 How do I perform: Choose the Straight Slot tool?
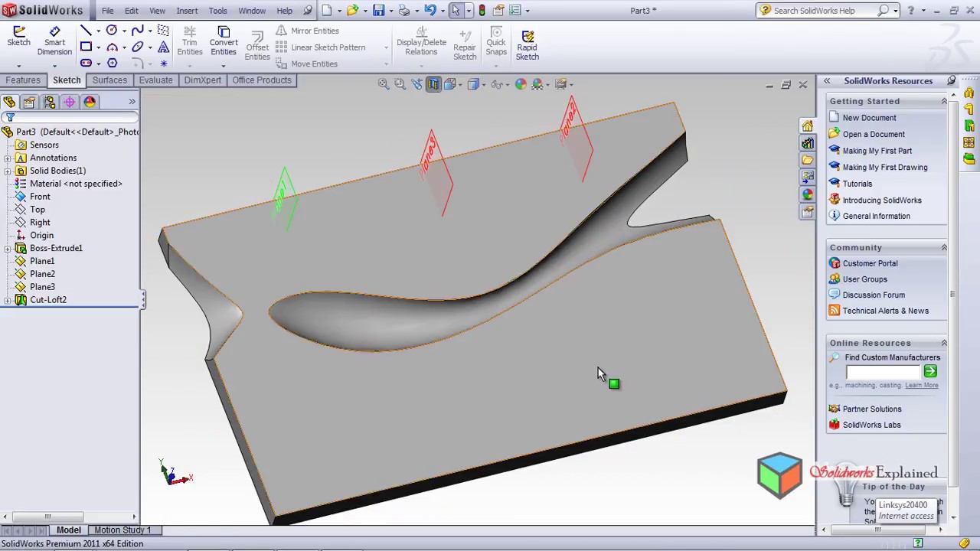[x=86, y=64]
